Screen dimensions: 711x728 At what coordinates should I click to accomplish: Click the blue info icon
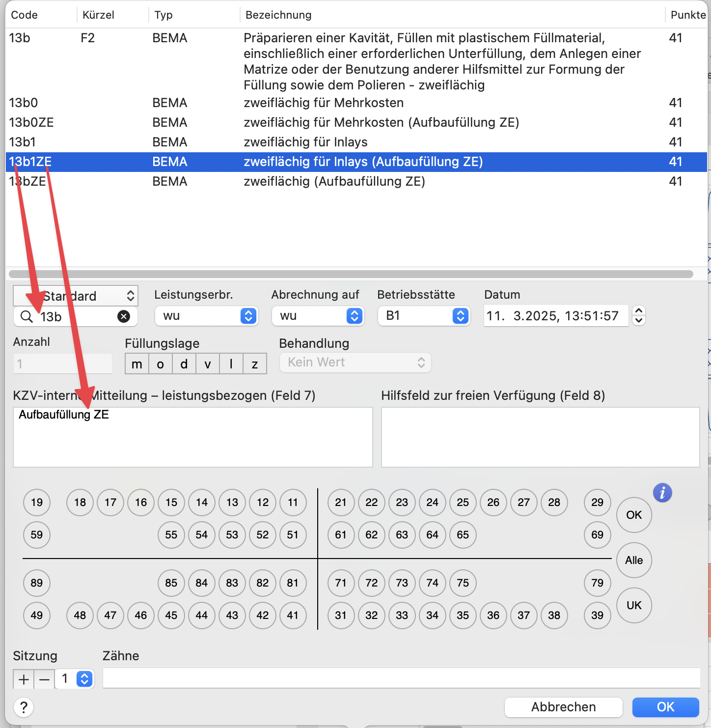pyautogui.click(x=662, y=492)
